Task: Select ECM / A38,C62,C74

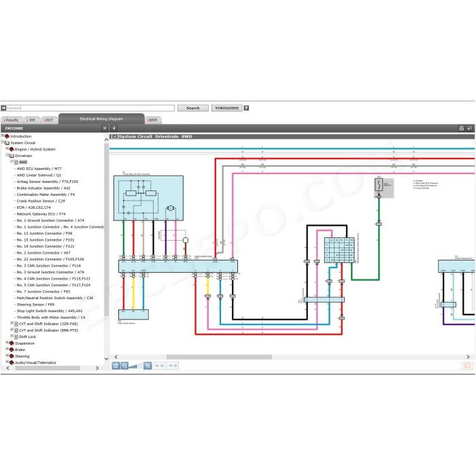Action: click(x=34, y=207)
